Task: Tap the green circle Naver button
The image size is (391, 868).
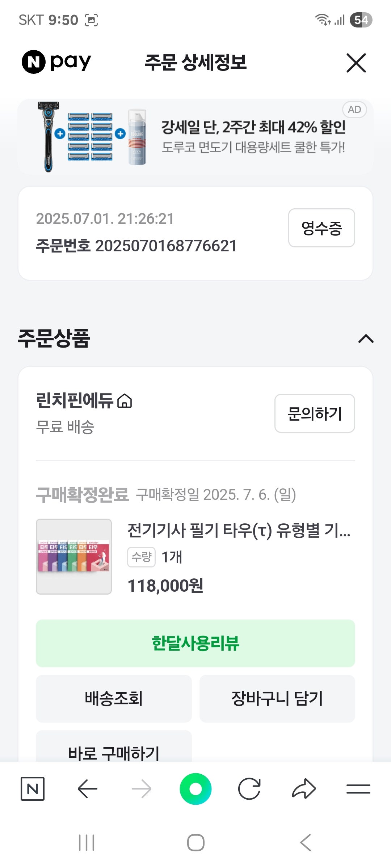Action: pyautogui.click(x=195, y=788)
